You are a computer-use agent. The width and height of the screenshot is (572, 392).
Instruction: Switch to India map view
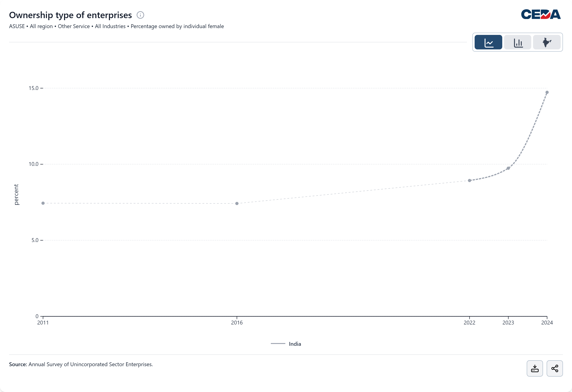click(x=547, y=42)
